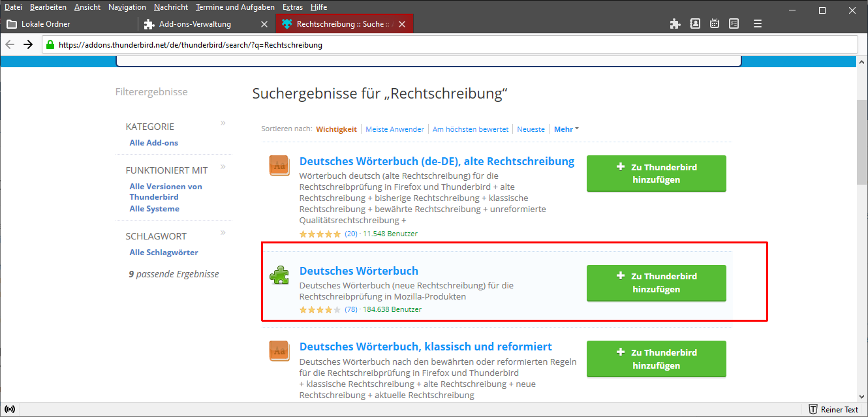The height and width of the screenshot is (417, 868).
Task: Add Deutsches Wörterbuch to Thunderbird
Action: pos(657,283)
